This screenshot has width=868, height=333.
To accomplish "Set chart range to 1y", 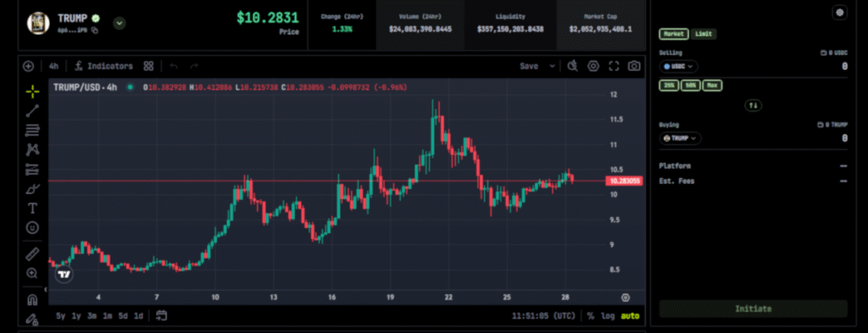I will click(76, 316).
